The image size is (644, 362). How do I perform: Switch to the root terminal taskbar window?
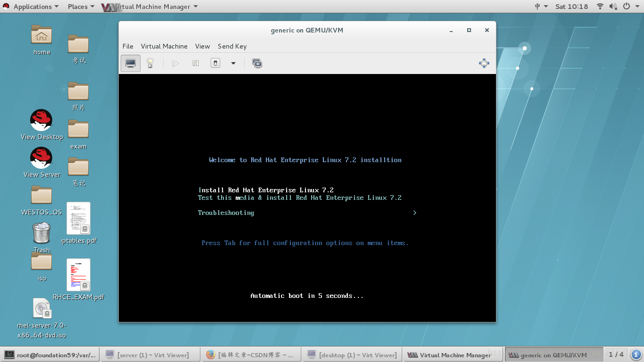pos(50,355)
